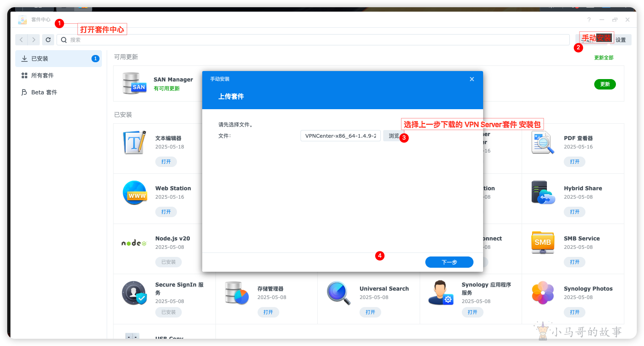Open Beta 套件 in the sidebar
The image size is (644, 346).
coord(59,92)
